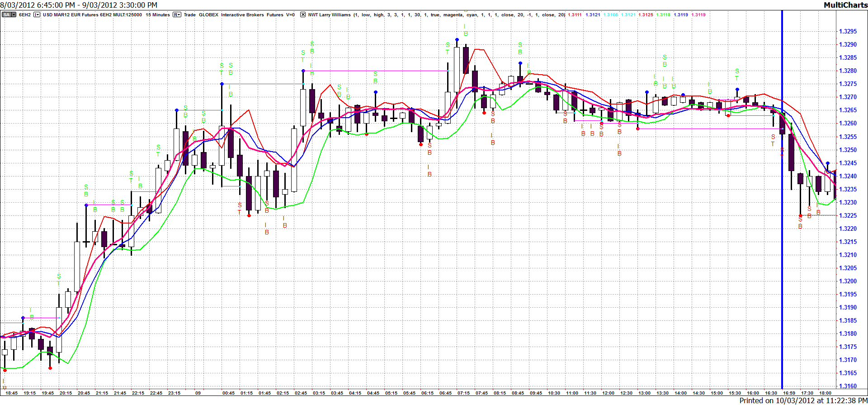Click the 1.3160 price axis label
Screen dimensions: 868x405
coord(848,386)
